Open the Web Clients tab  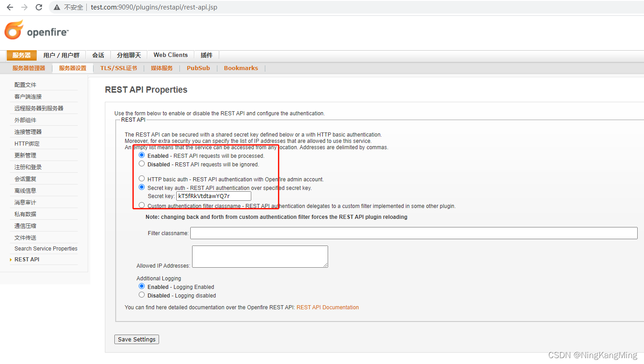click(x=170, y=55)
